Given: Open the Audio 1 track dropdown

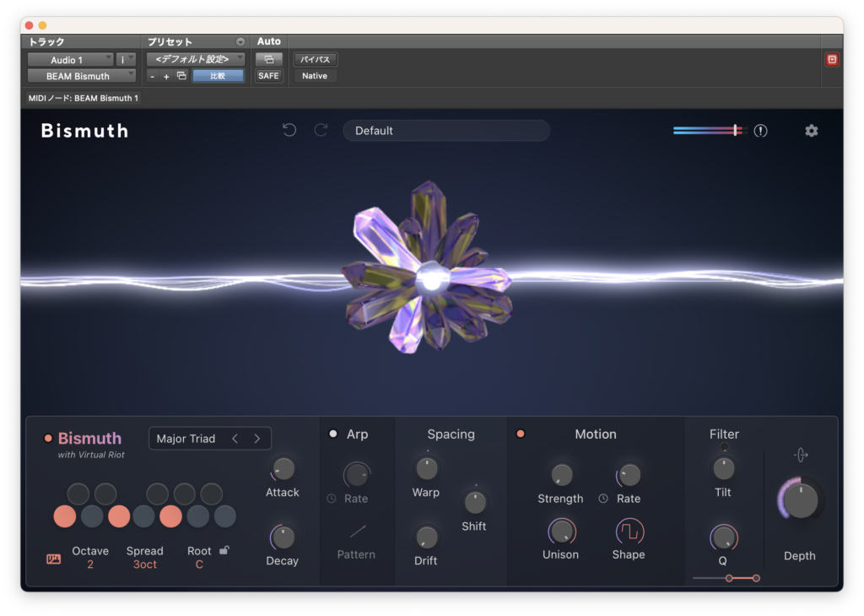Looking at the screenshot, I should point(71,60).
